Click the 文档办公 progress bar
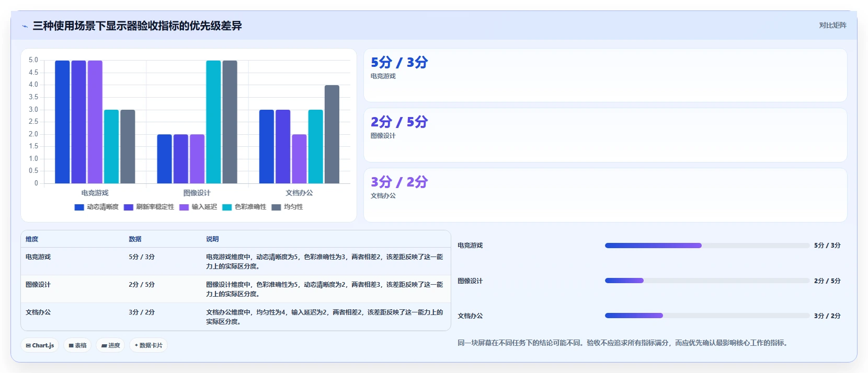 [707, 316]
